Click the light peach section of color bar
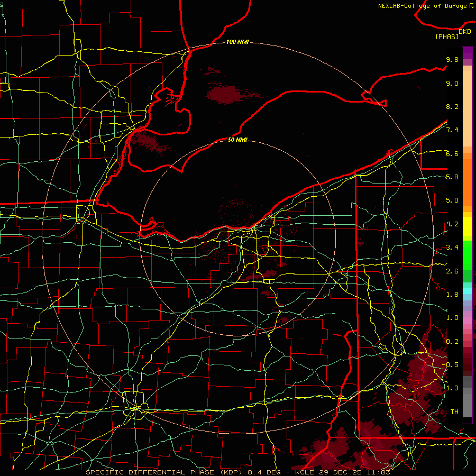This screenshot has height=476, width=476. point(467,106)
